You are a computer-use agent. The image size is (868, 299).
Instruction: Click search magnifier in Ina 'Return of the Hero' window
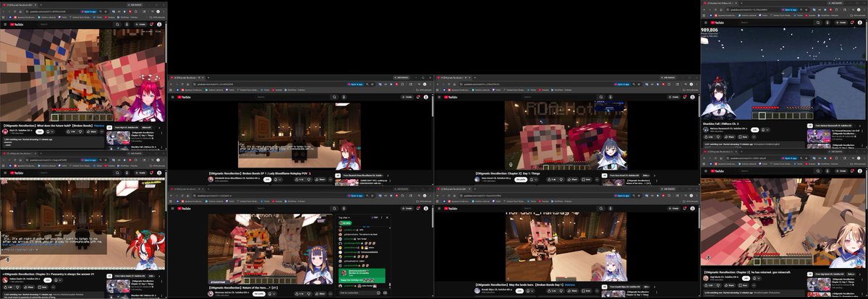(x=334, y=209)
